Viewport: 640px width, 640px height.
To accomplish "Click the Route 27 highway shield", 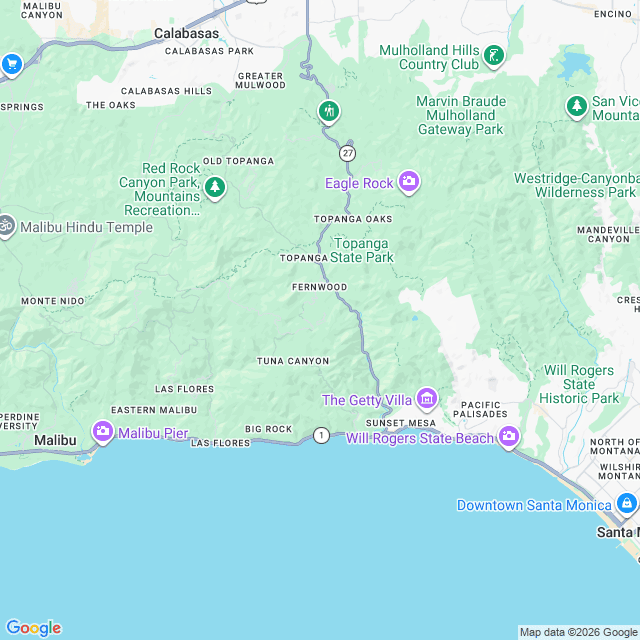I will [x=347, y=153].
